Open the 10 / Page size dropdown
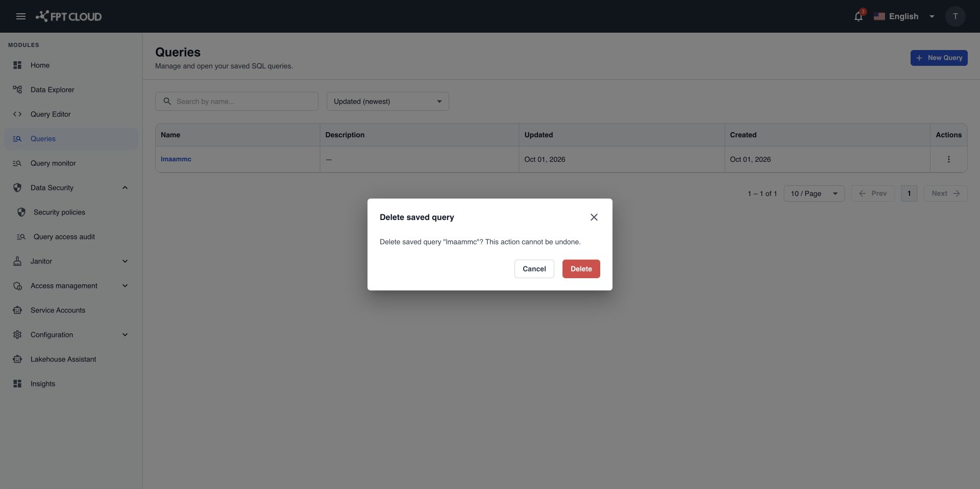 [x=814, y=193]
